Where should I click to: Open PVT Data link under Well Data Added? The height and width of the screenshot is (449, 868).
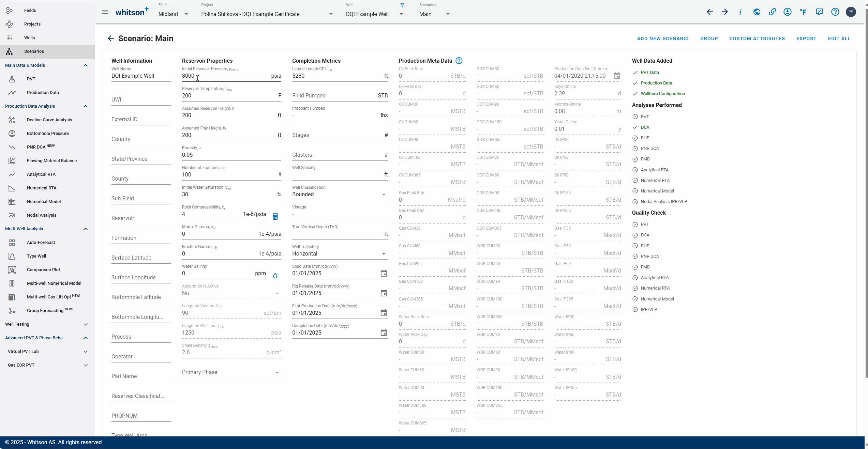[650, 72]
